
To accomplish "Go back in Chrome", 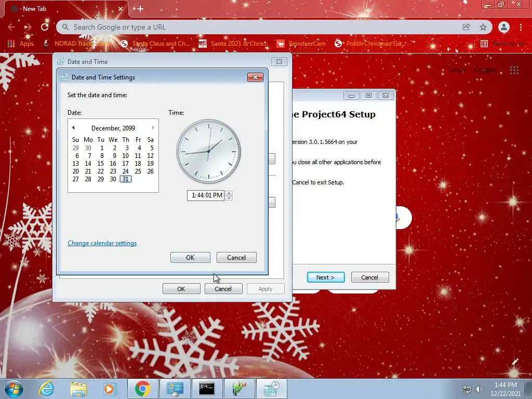I will pos(11,27).
